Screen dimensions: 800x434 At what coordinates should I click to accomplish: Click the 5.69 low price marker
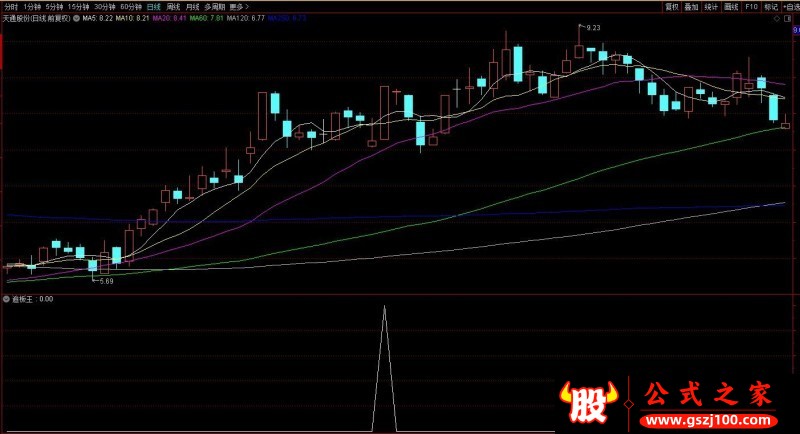(106, 281)
